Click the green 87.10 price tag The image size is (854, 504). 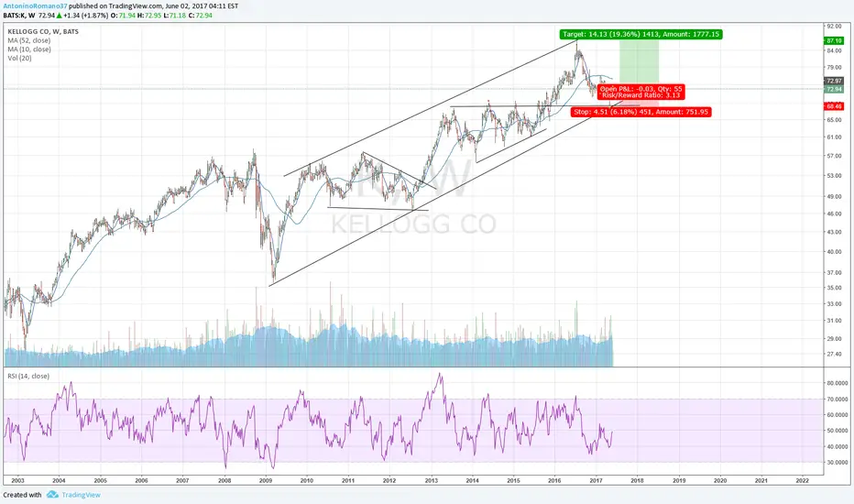(834, 41)
